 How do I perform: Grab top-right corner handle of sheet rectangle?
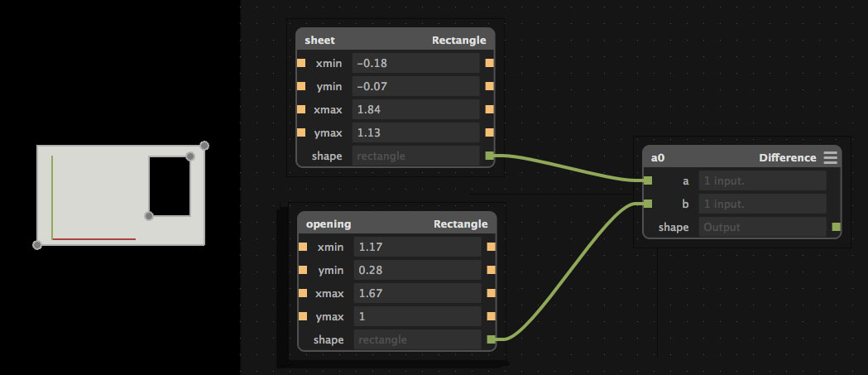point(204,146)
